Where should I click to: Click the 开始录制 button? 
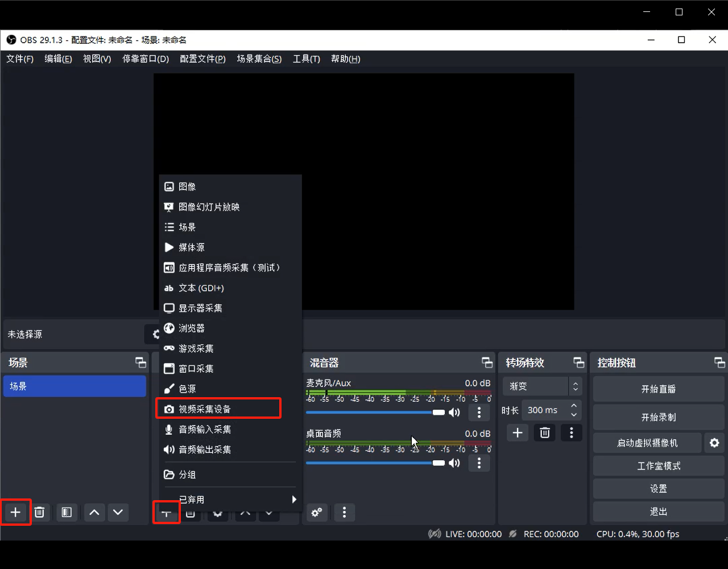tap(658, 417)
